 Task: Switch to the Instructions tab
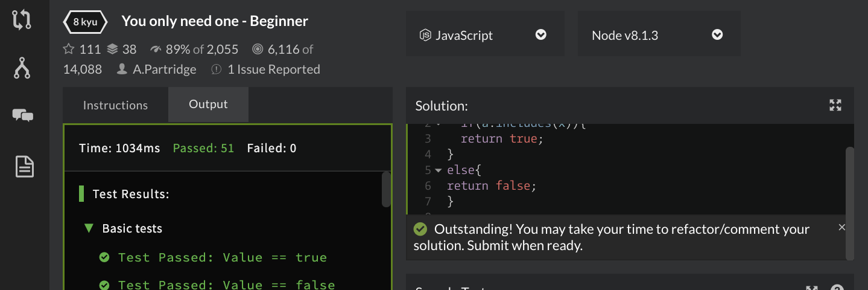click(x=115, y=105)
